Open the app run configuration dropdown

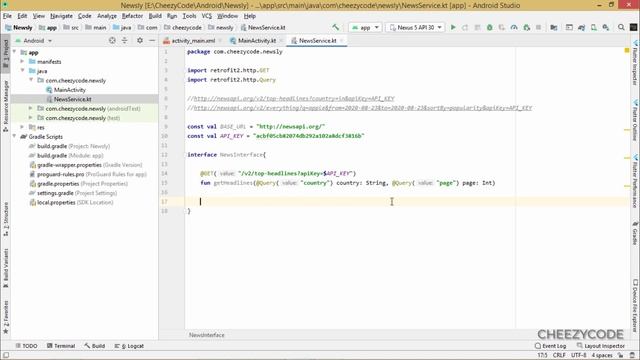[x=365, y=27]
